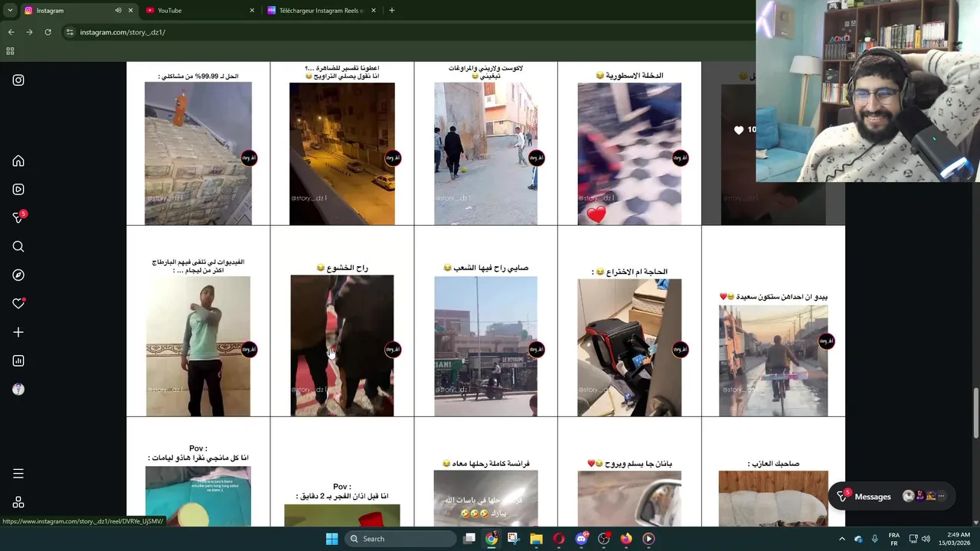
Task: Open Pov reel with teal background
Action: click(198, 473)
